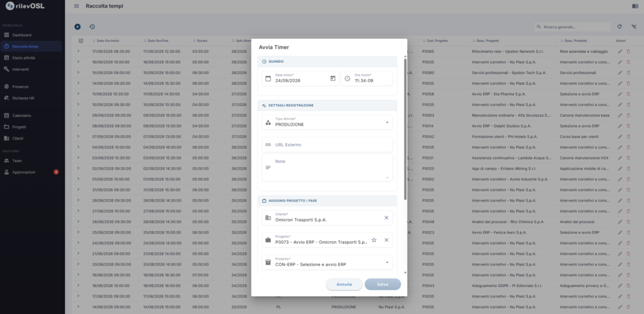Screen dimensions: 644x314
Task: Clear the Cliente Omicron Trasporti field
Action: [386, 218]
